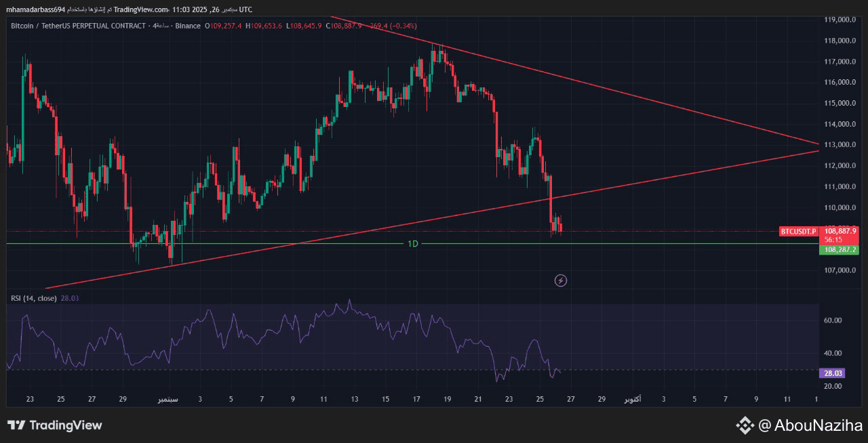The width and height of the screenshot is (868, 443).
Task: Click the 13 date label on time axis
Action: (x=355, y=400)
